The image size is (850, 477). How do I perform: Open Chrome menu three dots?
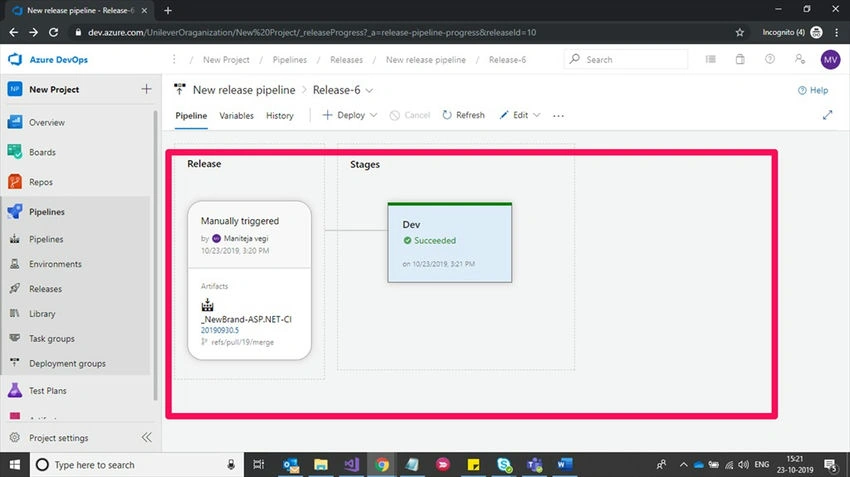click(837, 33)
